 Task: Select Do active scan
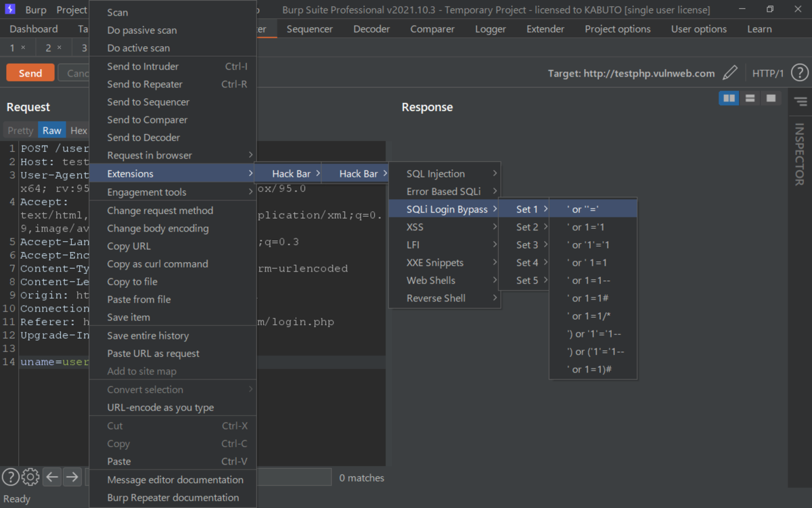coord(173,48)
